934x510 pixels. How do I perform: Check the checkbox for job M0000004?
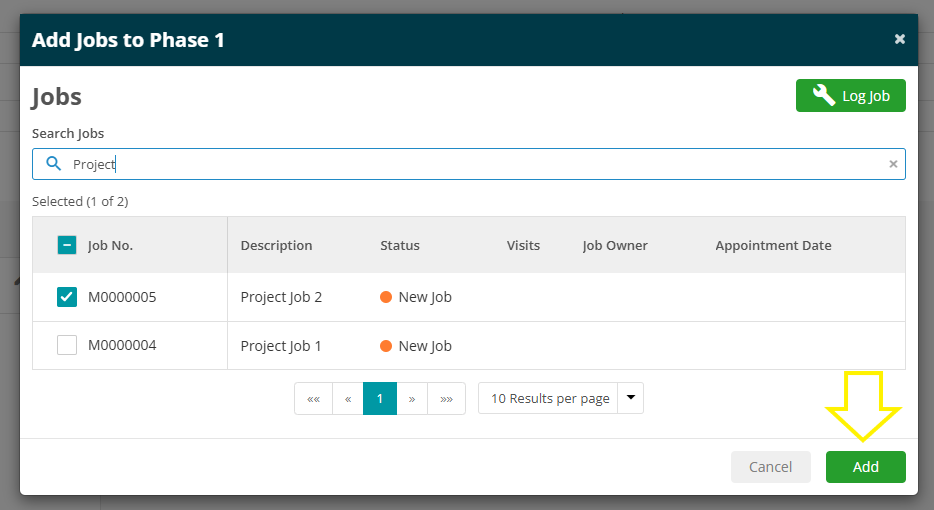67,345
